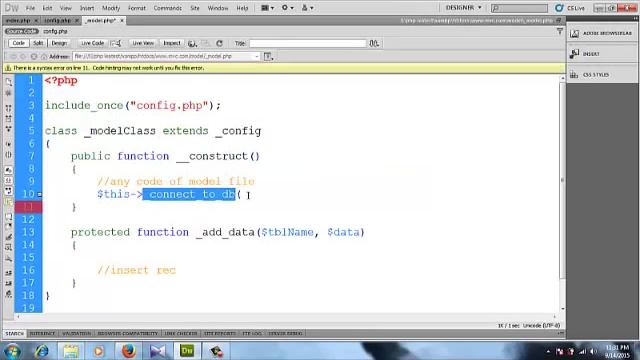Click the Home icon beside Address
Image resolution: width=640 pixels, height=360 pixels.
point(44,56)
